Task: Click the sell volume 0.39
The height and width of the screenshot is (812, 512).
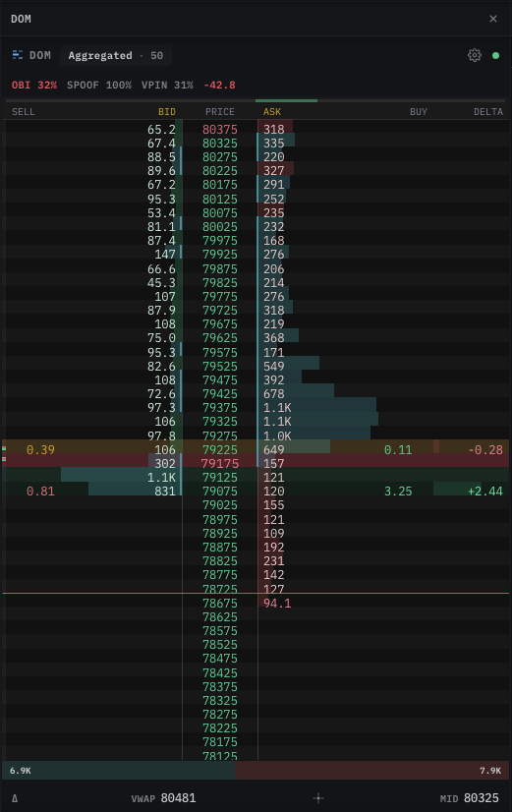Action: click(x=40, y=449)
